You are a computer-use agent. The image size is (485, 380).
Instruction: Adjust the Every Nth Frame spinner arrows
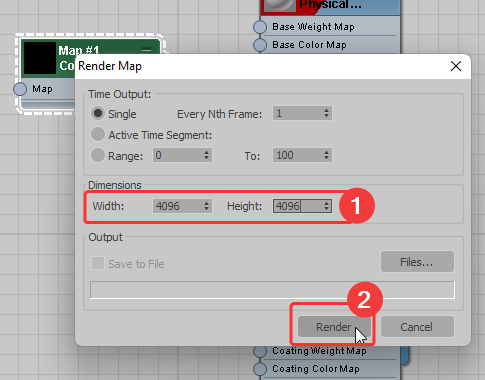327,113
